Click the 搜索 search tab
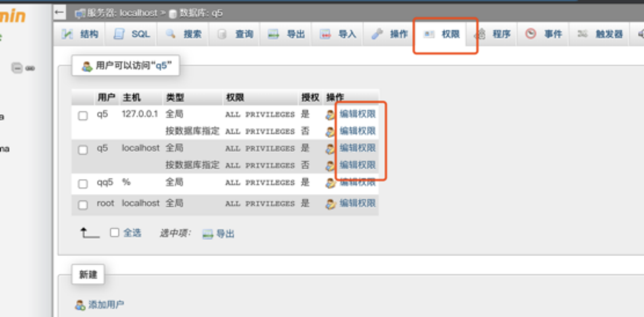644x317 pixels. coord(192,34)
